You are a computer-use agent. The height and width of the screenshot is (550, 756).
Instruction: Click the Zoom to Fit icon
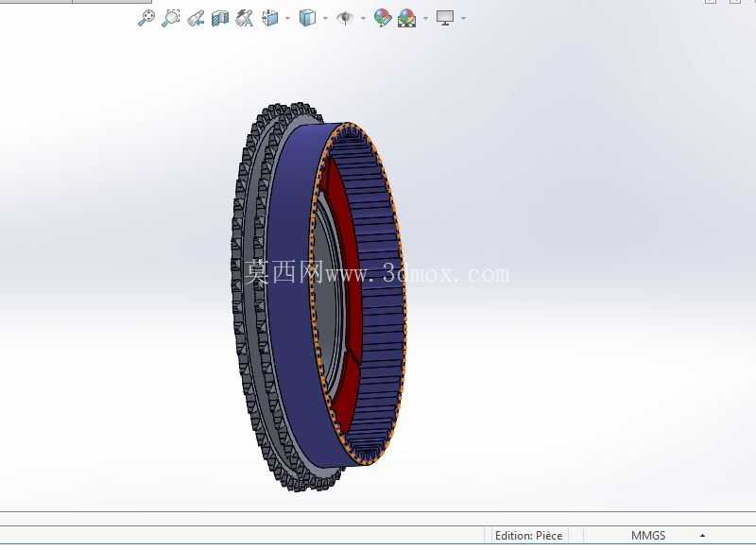pos(146,18)
